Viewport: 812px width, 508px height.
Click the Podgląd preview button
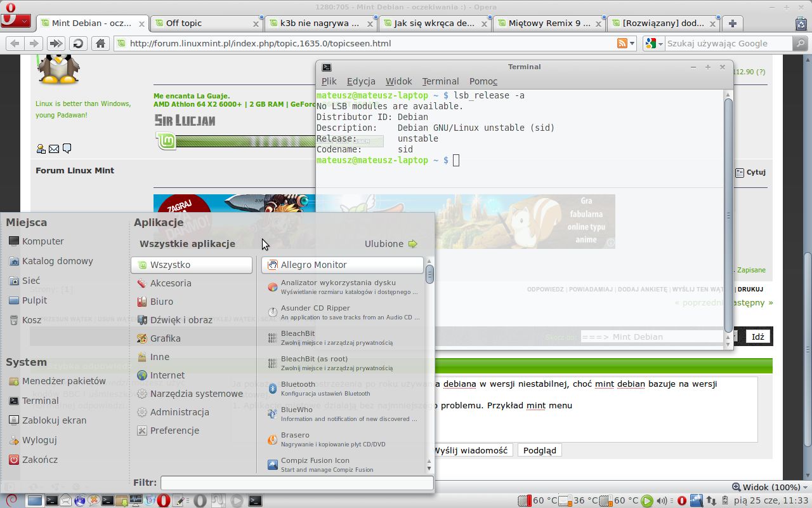(539, 450)
